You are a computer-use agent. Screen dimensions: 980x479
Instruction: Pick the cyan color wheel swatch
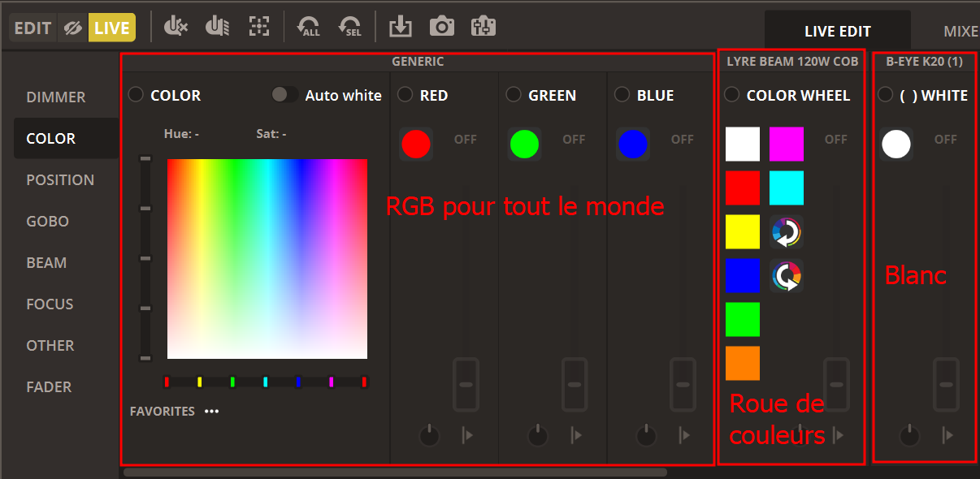point(787,188)
